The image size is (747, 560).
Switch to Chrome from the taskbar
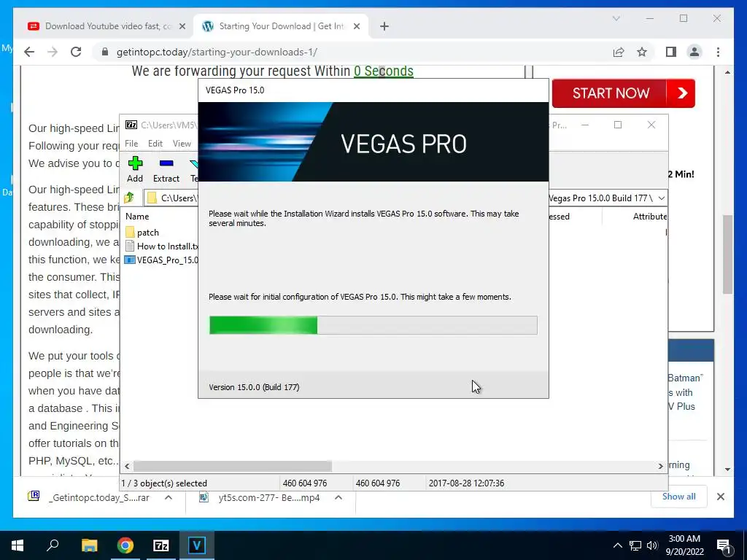tap(125, 545)
